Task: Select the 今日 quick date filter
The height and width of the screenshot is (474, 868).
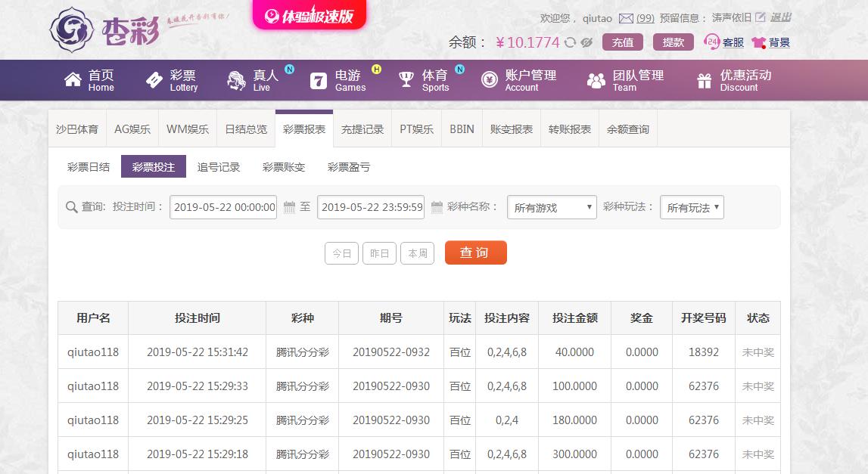Action: tap(341, 253)
